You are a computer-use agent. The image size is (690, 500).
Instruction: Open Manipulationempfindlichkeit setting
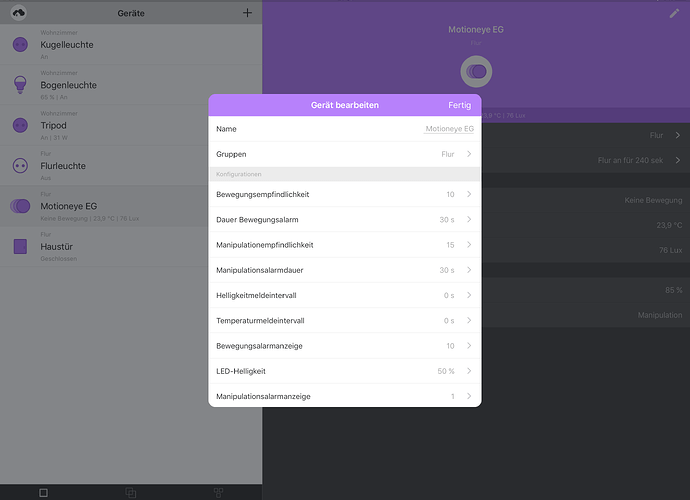[344, 245]
